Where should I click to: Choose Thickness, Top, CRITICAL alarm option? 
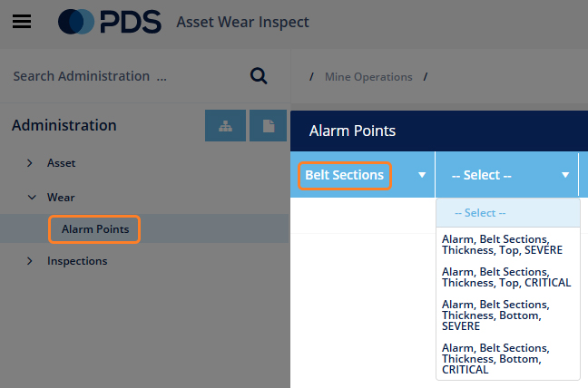pyautogui.click(x=508, y=277)
